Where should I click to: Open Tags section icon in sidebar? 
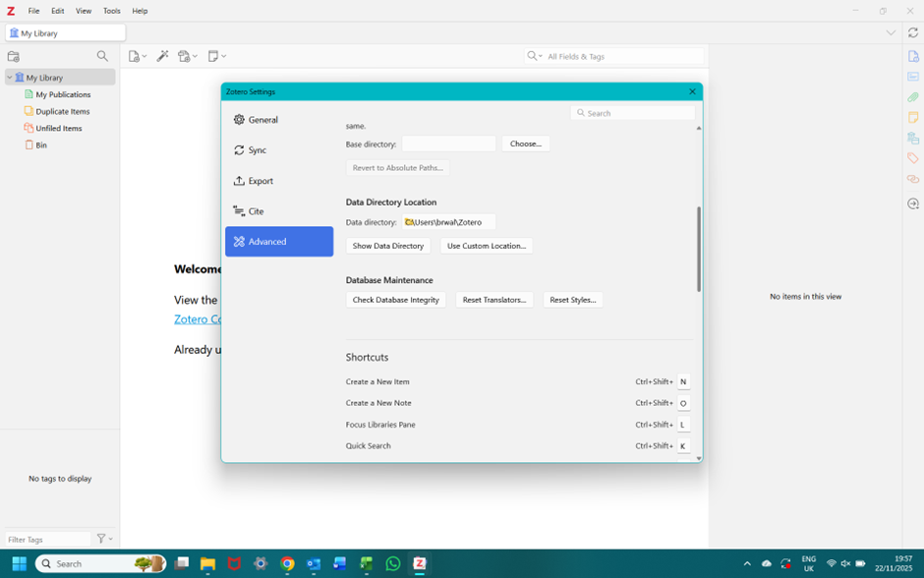click(x=913, y=158)
